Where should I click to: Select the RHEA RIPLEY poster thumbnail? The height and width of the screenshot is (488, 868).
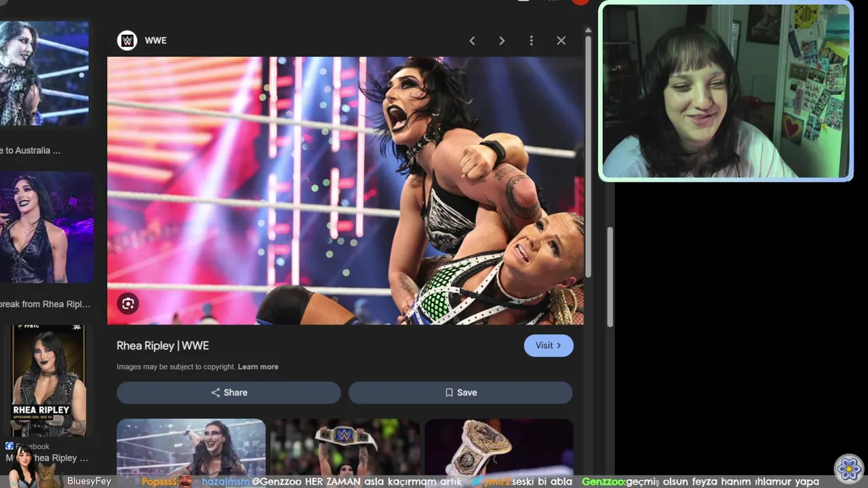pos(48,381)
